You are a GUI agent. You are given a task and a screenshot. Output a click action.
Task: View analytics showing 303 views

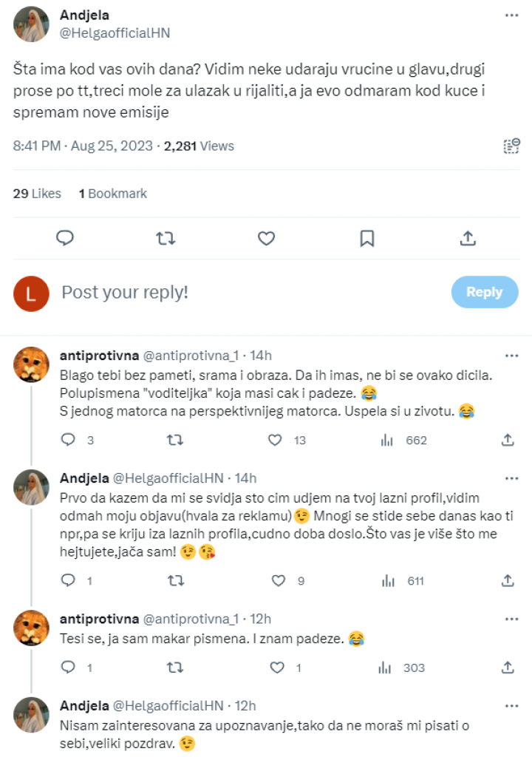point(403,668)
